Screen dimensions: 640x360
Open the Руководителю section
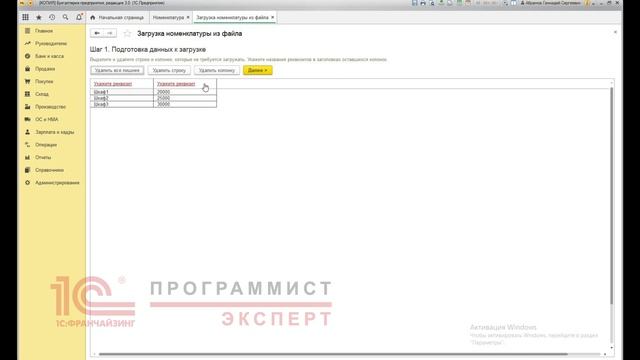point(51,43)
